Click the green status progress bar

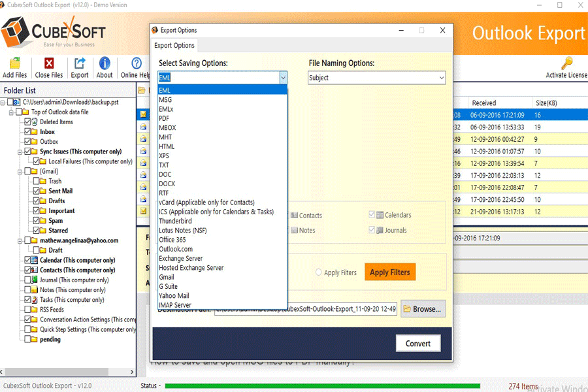pos(327,386)
